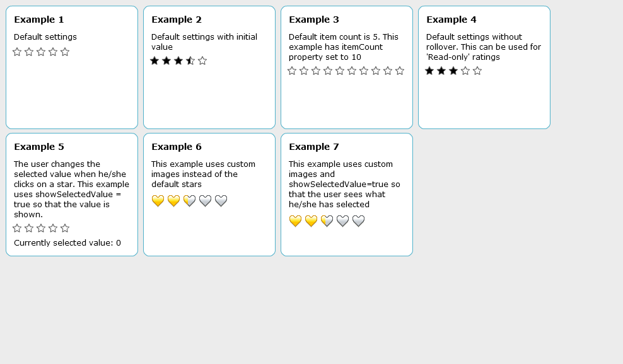Click the fifth star in Example 3
The image size is (623, 364).
point(340,71)
